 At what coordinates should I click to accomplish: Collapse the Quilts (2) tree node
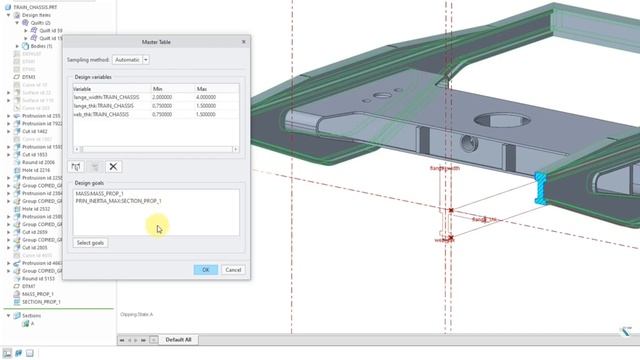(17, 23)
